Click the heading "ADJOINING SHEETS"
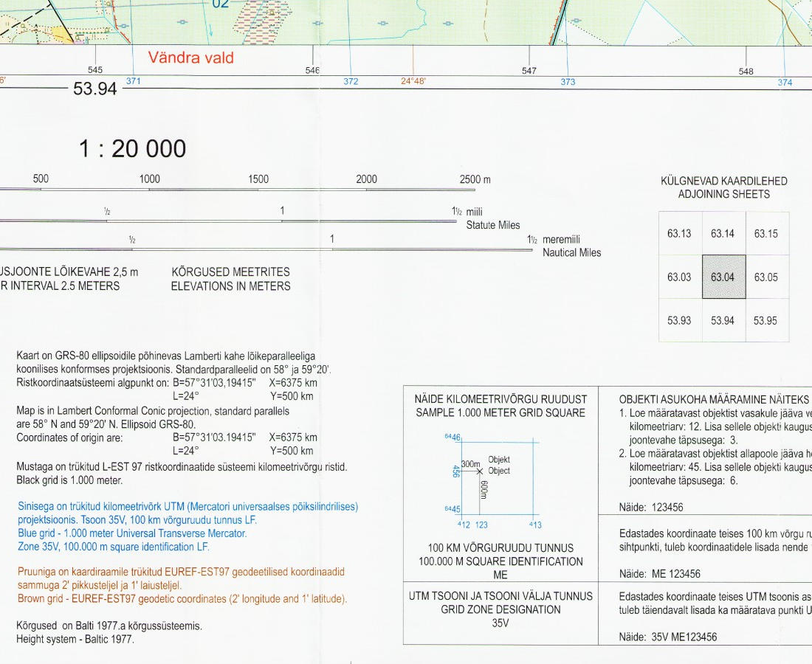Image resolution: width=812 pixels, height=664 pixels. [724, 195]
